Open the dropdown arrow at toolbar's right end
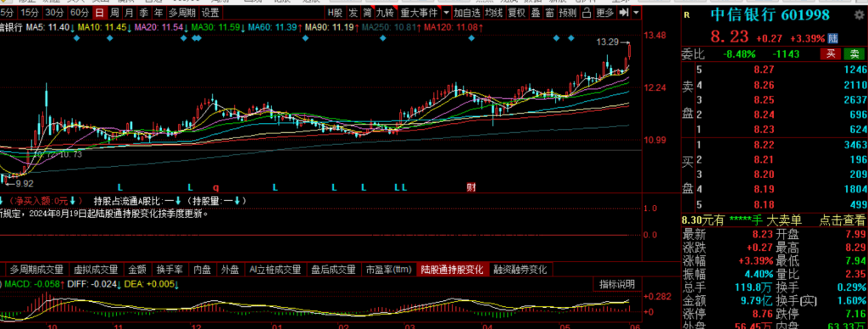Viewport: 868px width, 329px height. 636,12
